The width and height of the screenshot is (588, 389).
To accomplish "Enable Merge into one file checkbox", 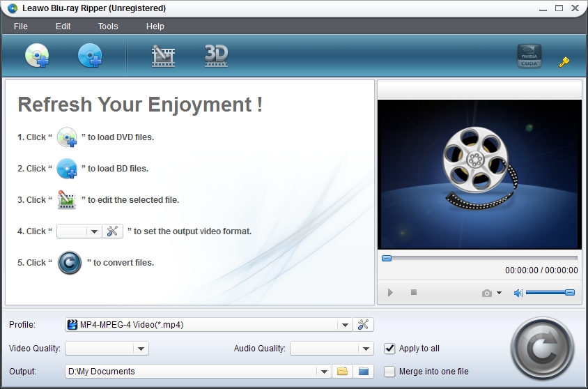I will [389, 372].
